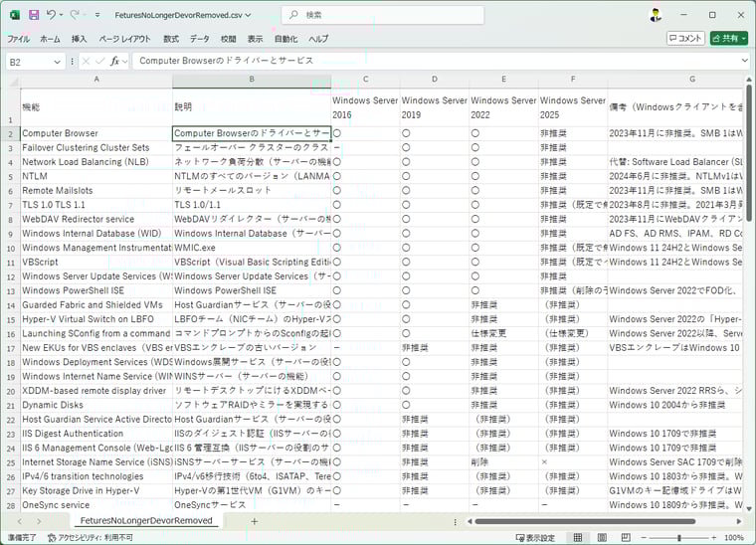This screenshot has height=545, width=756.
Task: Click the zoom slider handle
Action: pyautogui.click(x=677, y=537)
